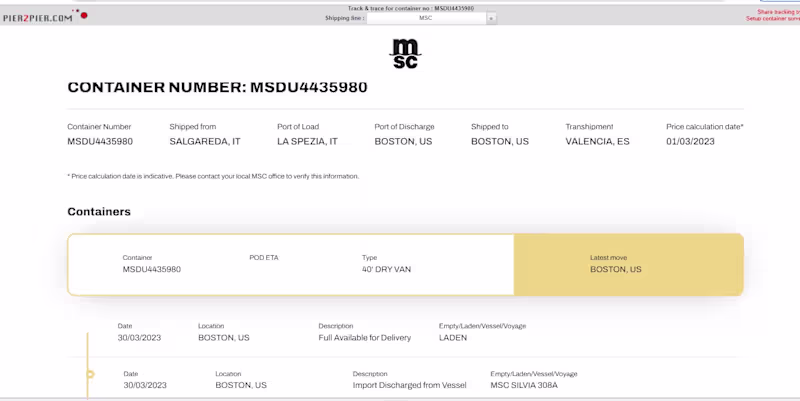Select the heading CONTAINER NUMBER: MSDU4435980
Screen dimensions: 800x401
[217, 87]
